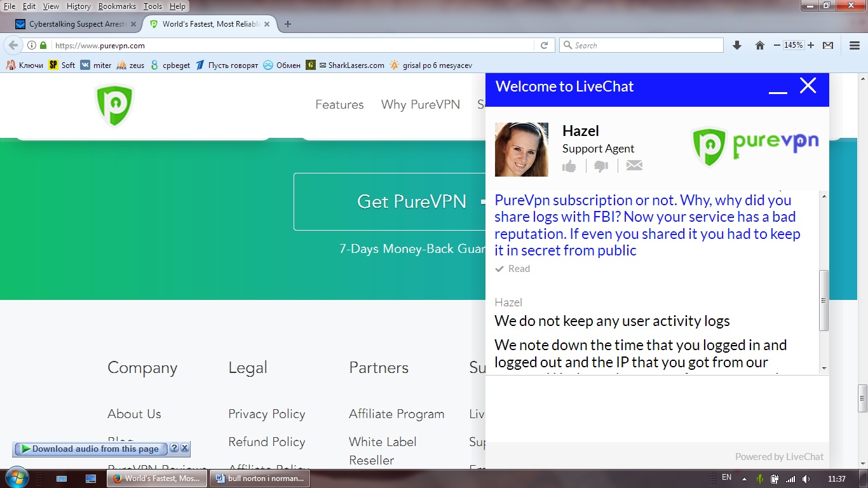This screenshot has width=868, height=488.
Task: Zoom out the page with the minus button
Action: [776, 45]
